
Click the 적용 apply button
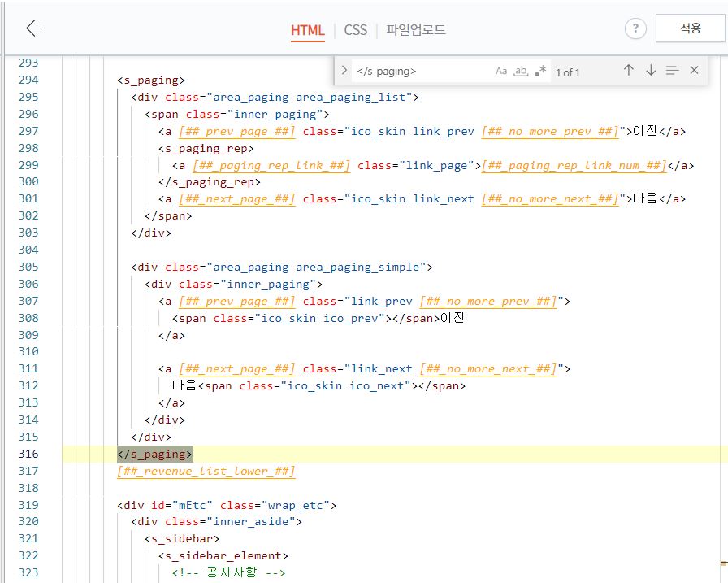pos(690,28)
